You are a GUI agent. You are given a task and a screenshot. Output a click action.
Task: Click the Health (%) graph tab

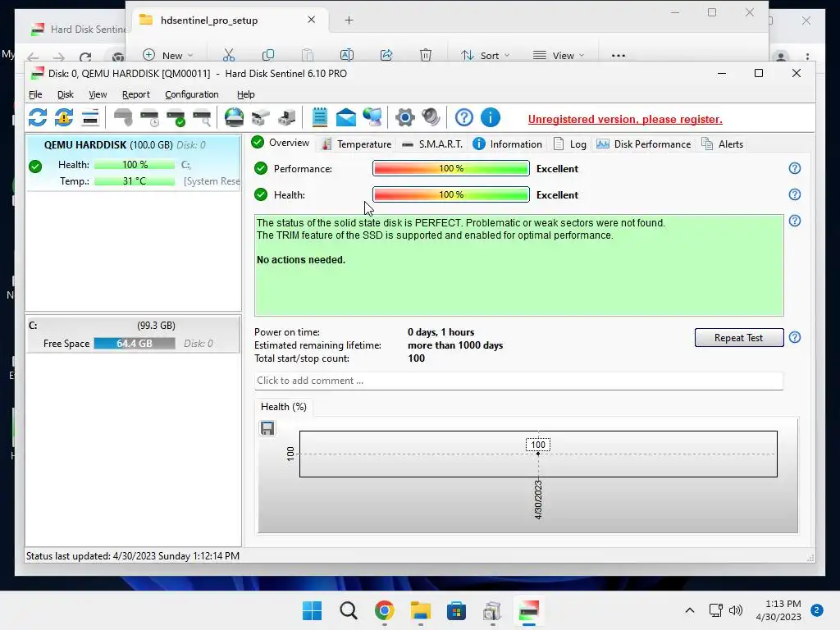tap(283, 407)
